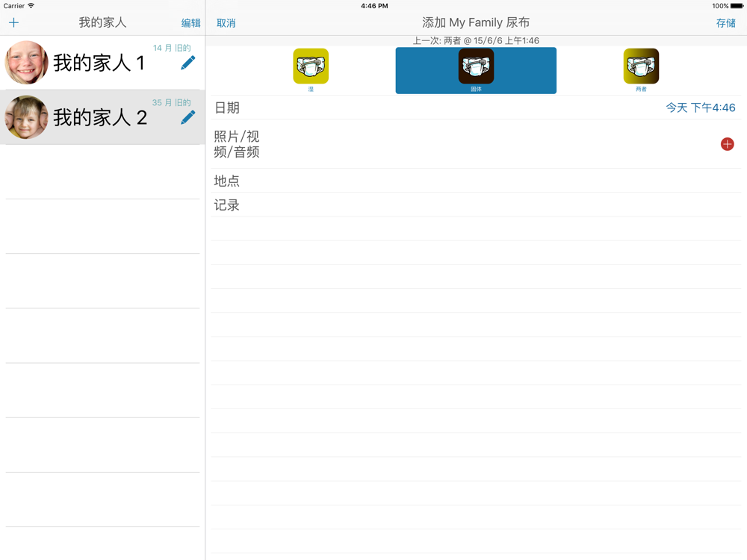The width and height of the screenshot is (747, 560).
Task: Tap the 我的家人 header title
Action: point(102,22)
